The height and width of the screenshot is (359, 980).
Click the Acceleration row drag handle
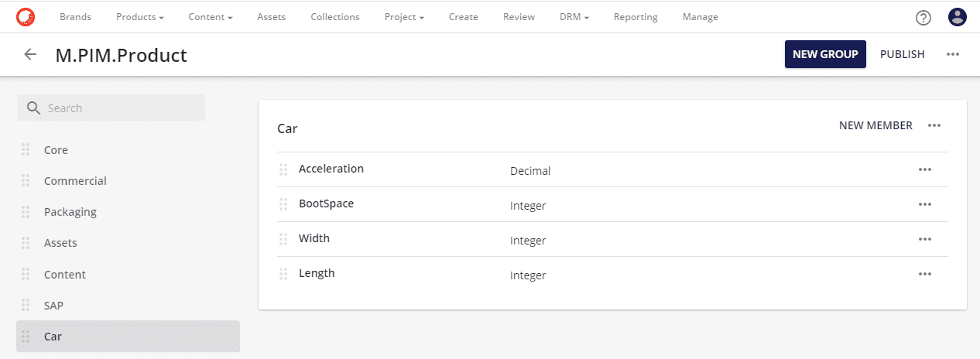pyautogui.click(x=283, y=169)
